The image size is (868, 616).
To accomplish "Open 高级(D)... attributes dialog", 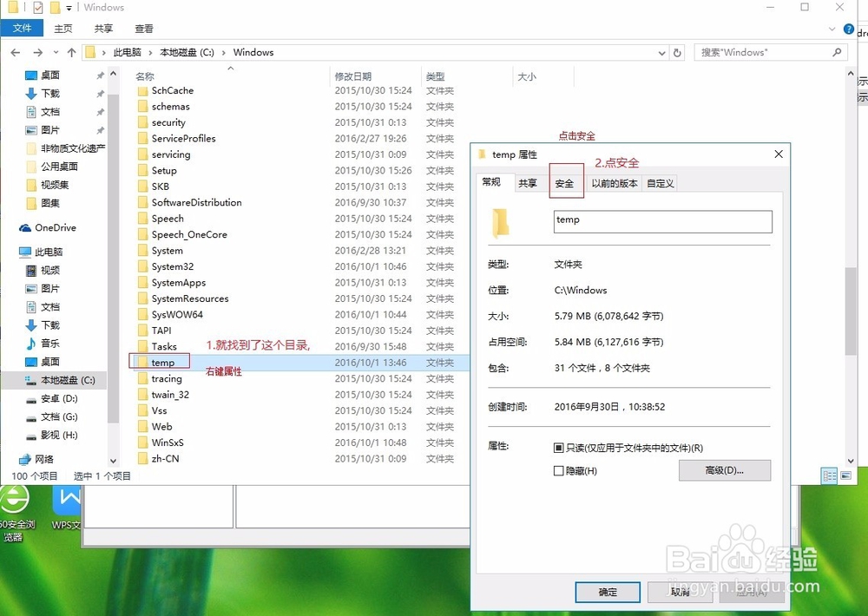I will (x=725, y=470).
